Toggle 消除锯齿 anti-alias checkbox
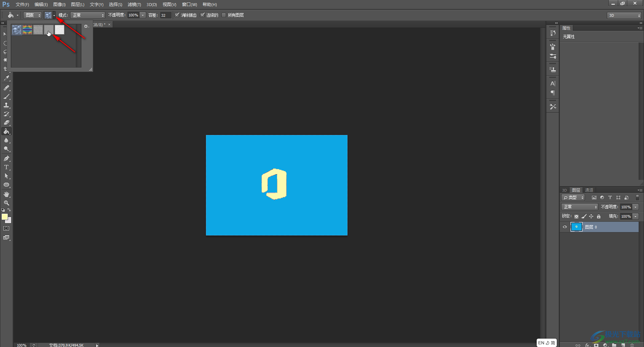The width and height of the screenshot is (644, 347). 177,15
